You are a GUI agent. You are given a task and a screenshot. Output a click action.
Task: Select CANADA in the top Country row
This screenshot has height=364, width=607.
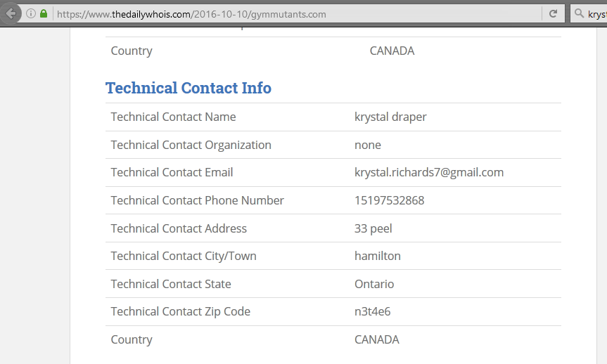[x=392, y=51]
